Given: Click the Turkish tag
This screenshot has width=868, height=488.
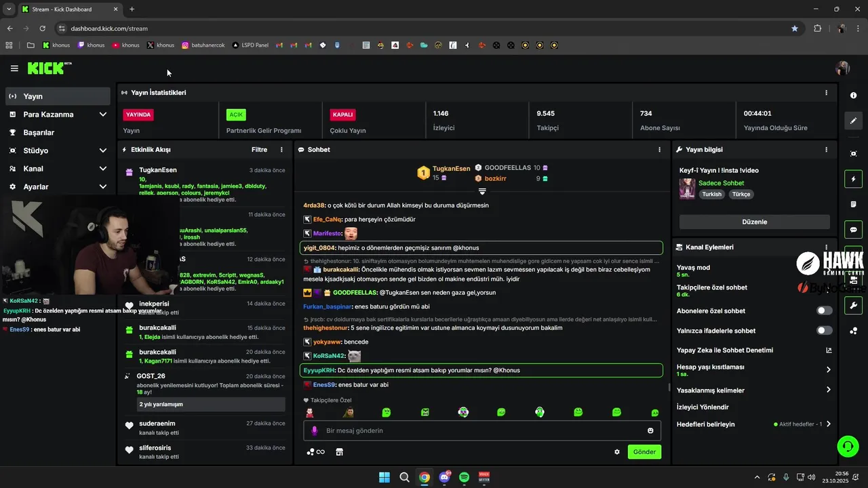Looking at the screenshot, I should [x=711, y=194].
